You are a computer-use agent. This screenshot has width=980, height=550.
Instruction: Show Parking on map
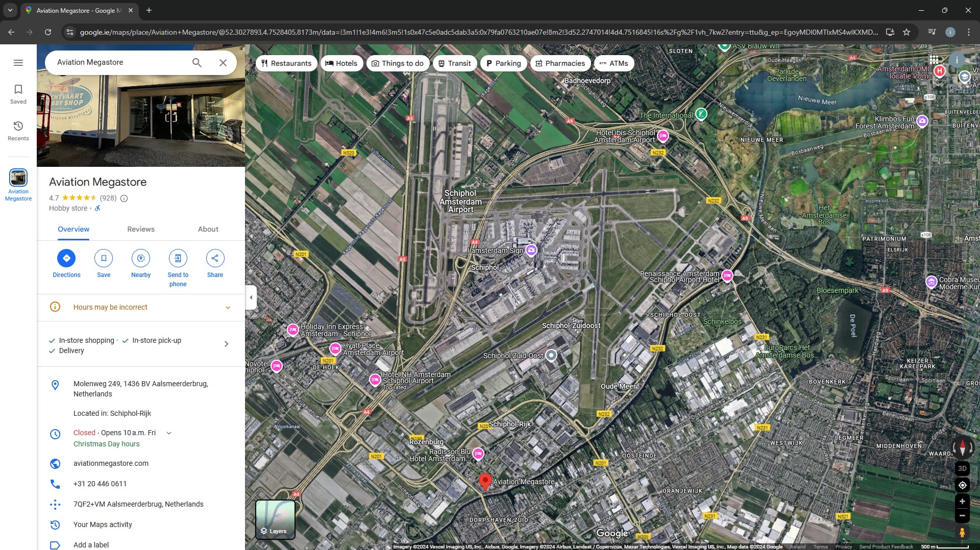pyautogui.click(x=504, y=63)
